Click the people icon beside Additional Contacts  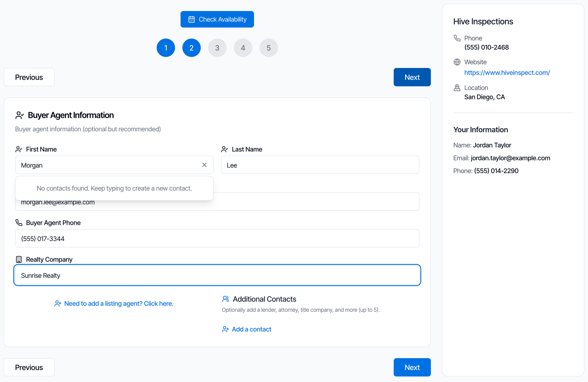(x=225, y=299)
